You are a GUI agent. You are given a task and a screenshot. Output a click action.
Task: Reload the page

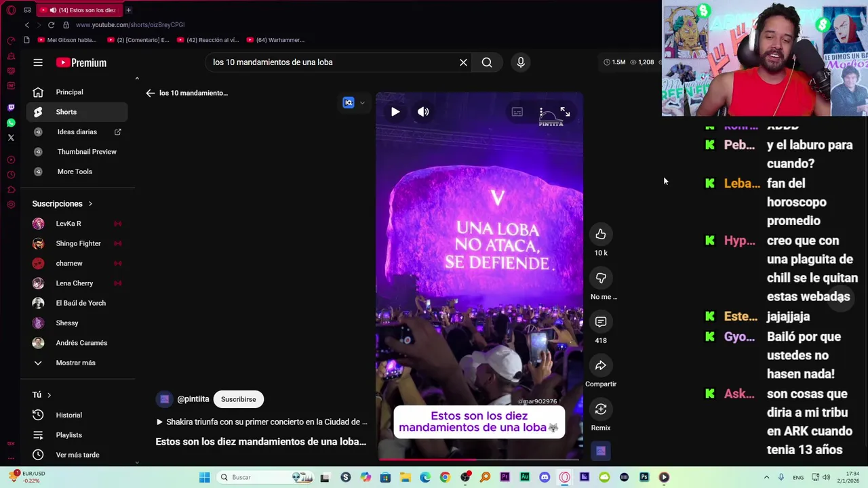tap(51, 25)
